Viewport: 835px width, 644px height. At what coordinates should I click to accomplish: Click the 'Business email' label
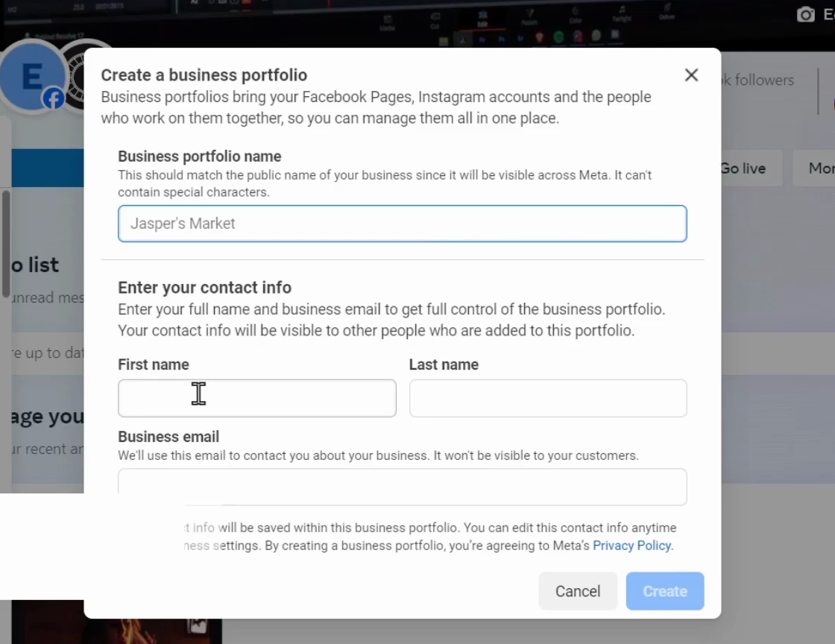tap(168, 437)
